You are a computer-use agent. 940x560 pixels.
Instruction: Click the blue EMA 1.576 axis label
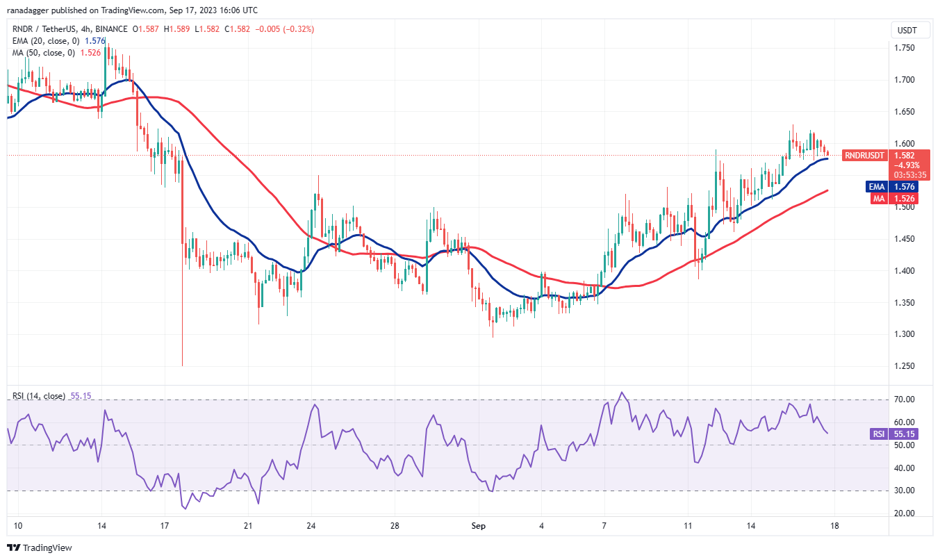pyautogui.click(x=891, y=187)
